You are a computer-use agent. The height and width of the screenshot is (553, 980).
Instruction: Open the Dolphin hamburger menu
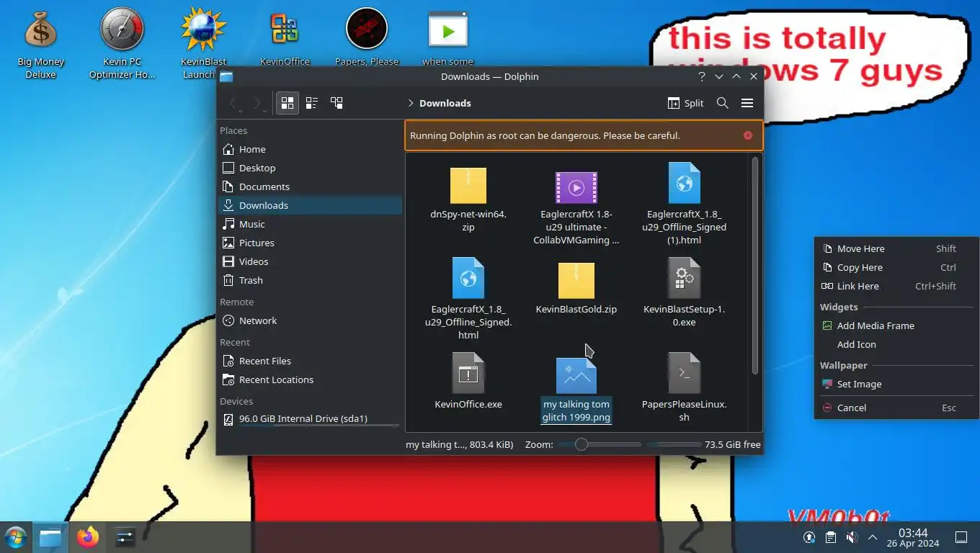point(747,103)
